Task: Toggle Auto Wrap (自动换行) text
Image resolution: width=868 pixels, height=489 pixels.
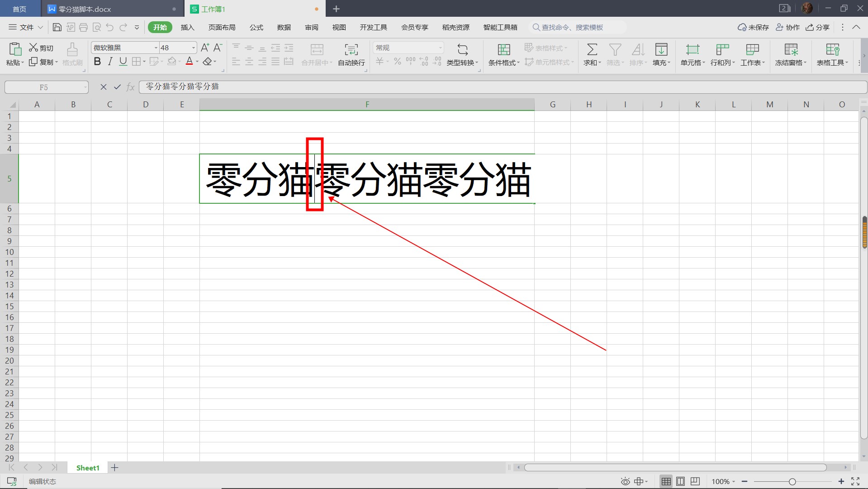Action: [351, 50]
